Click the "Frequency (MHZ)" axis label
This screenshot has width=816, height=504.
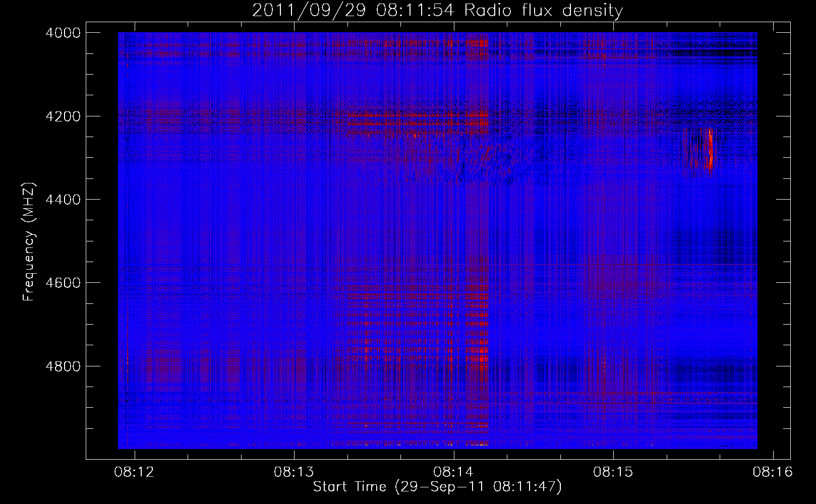(29, 242)
